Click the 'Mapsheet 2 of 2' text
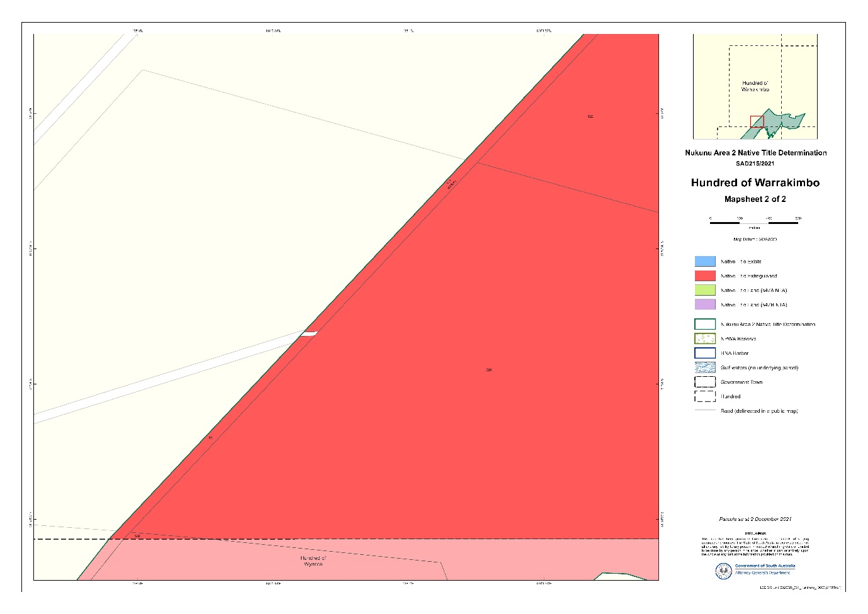The width and height of the screenshot is (868, 614). [755, 199]
